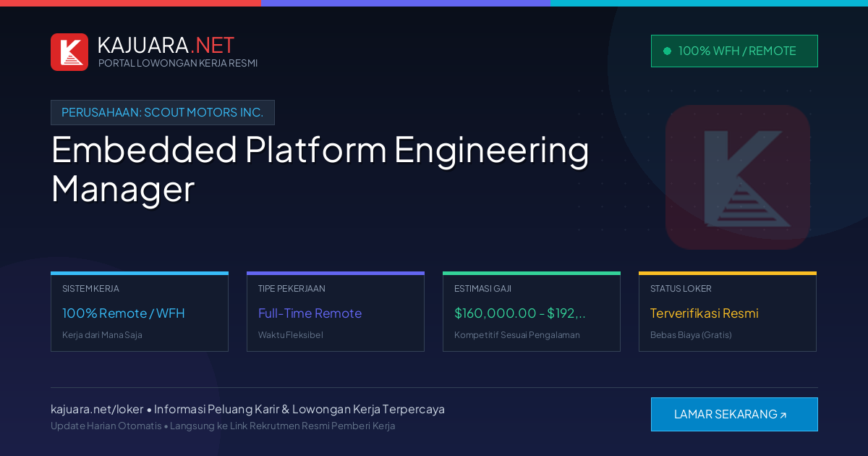Screen dimensions: 868x456
Task: Click the LAMAR SEKARANG apply button
Action: [734, 414]
